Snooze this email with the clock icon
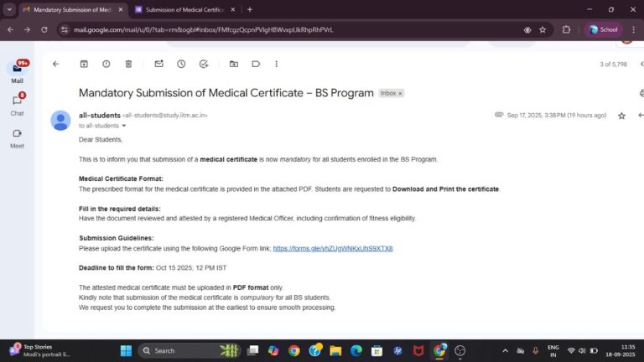644x362 pixels. pyautogui.click(x=181, y=64)
